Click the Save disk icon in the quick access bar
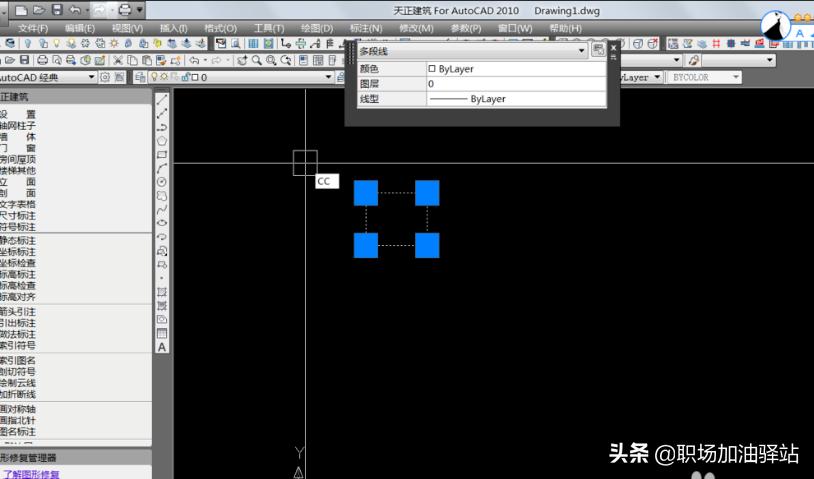 [x=57, y=10]
